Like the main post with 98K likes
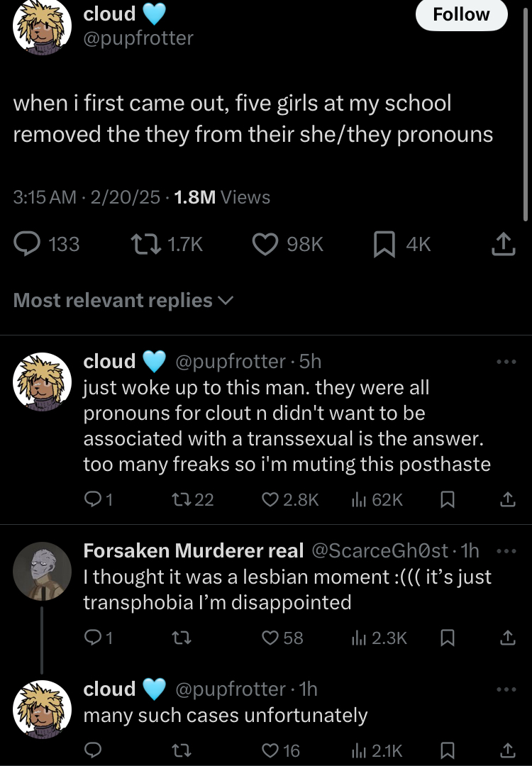Viewport: 532px width, 766px height. click(x=265, y=244)
